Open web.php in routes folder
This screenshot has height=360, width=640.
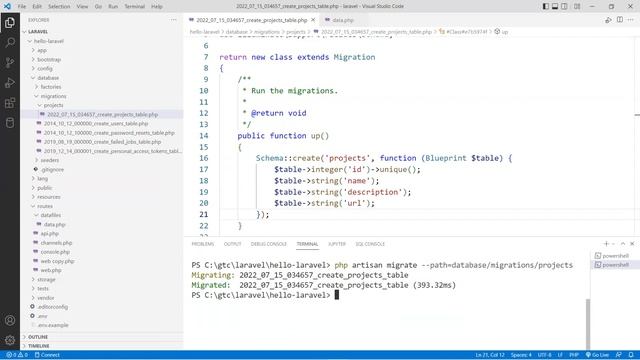51,270
